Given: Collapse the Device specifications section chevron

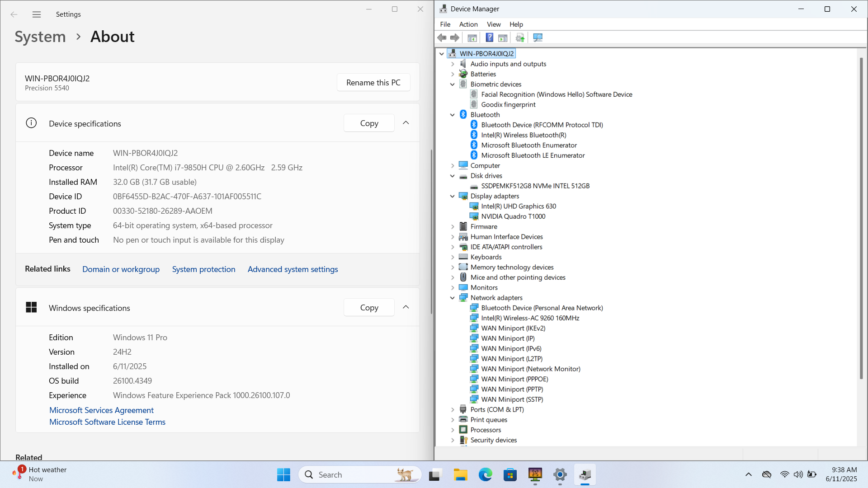Looking at the screenshot, I should point(406,123).
